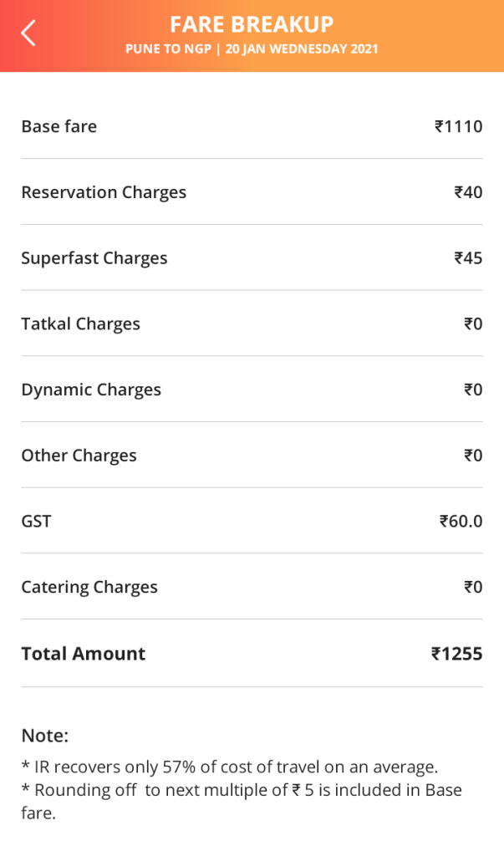Tap the Base fare label
504x856 pixels.
59,126
